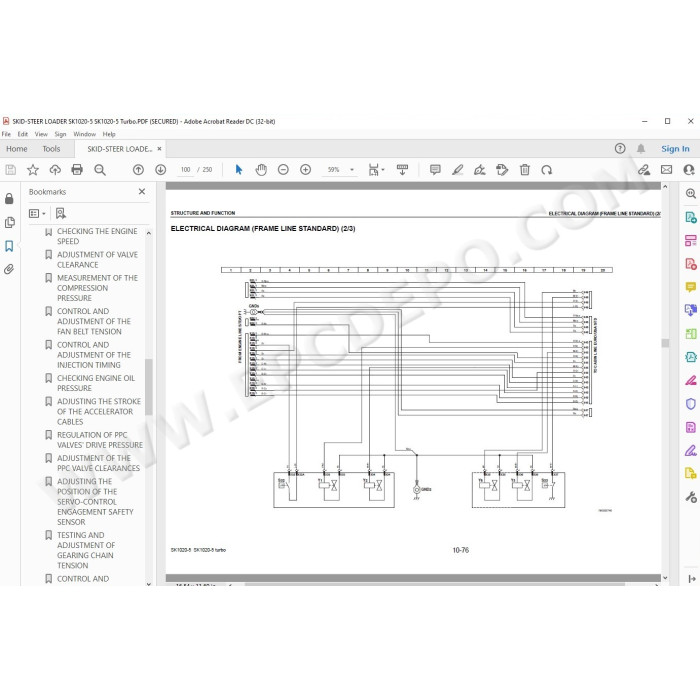Click the page number field showing 100
The width and height of the screenshot is (700, 700).
tap(185, 170)
